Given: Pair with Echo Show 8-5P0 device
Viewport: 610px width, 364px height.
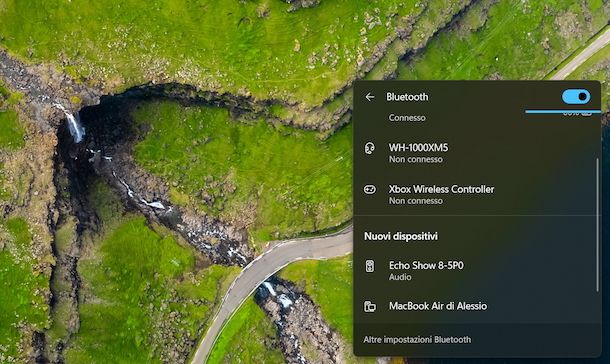Looking at the screenshot, I should 477,270.
